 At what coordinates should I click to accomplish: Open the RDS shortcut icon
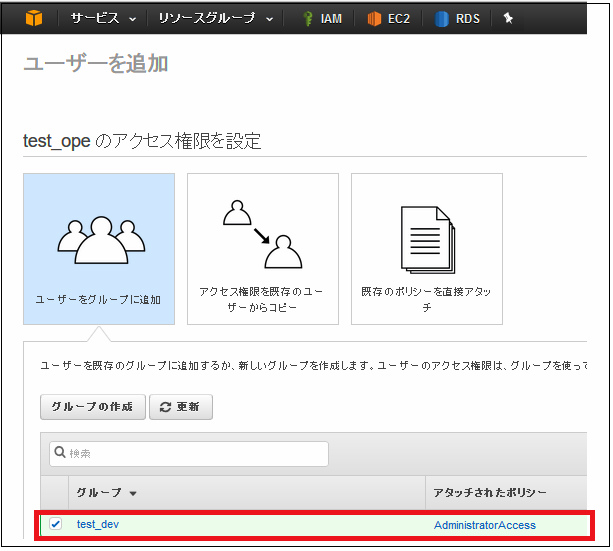[442, 19]
